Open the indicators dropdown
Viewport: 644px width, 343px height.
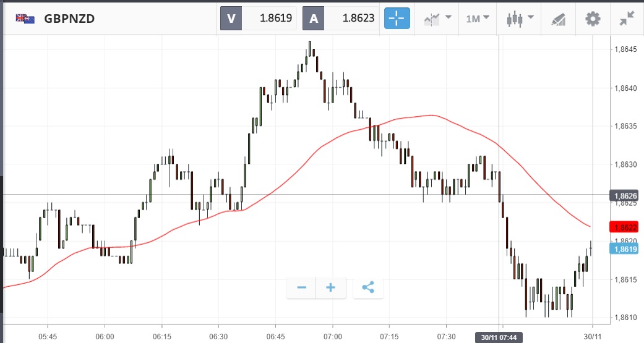(x=437, y=19)
